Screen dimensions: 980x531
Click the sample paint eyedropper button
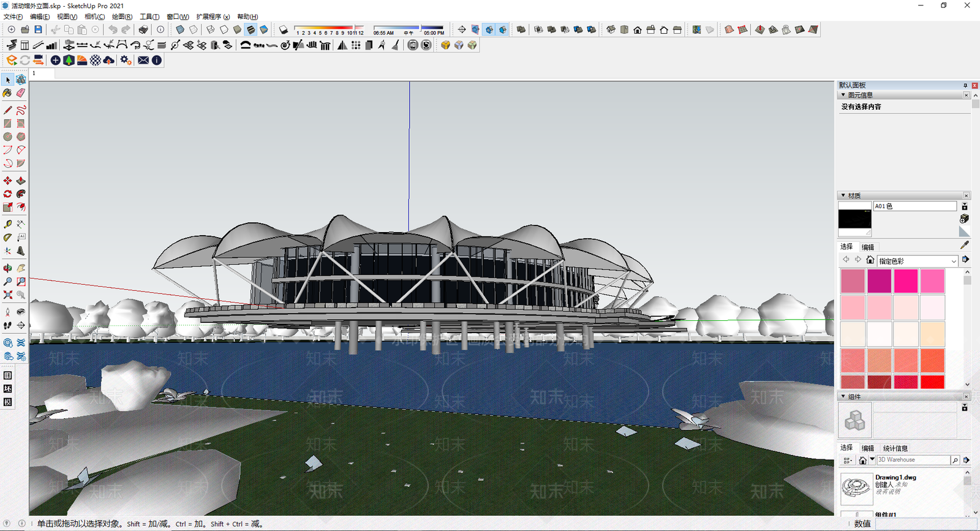[x=965, y=245]
